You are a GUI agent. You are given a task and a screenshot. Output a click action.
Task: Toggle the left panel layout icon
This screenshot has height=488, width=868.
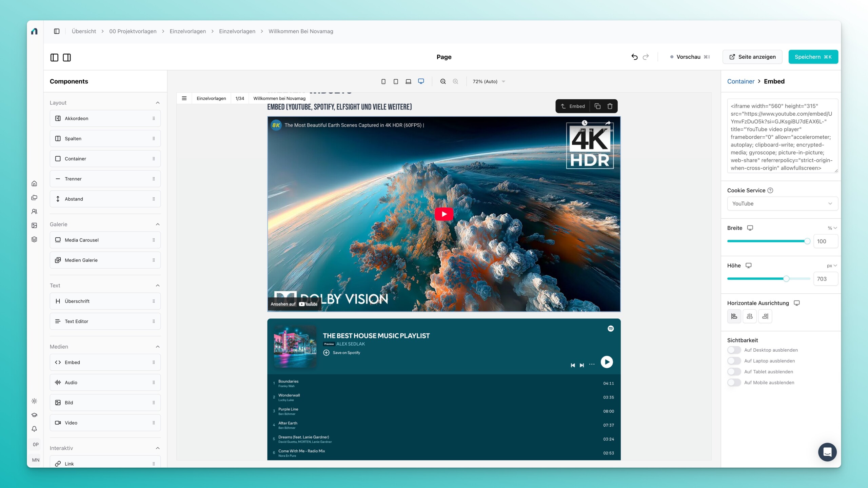pos(54,57)
